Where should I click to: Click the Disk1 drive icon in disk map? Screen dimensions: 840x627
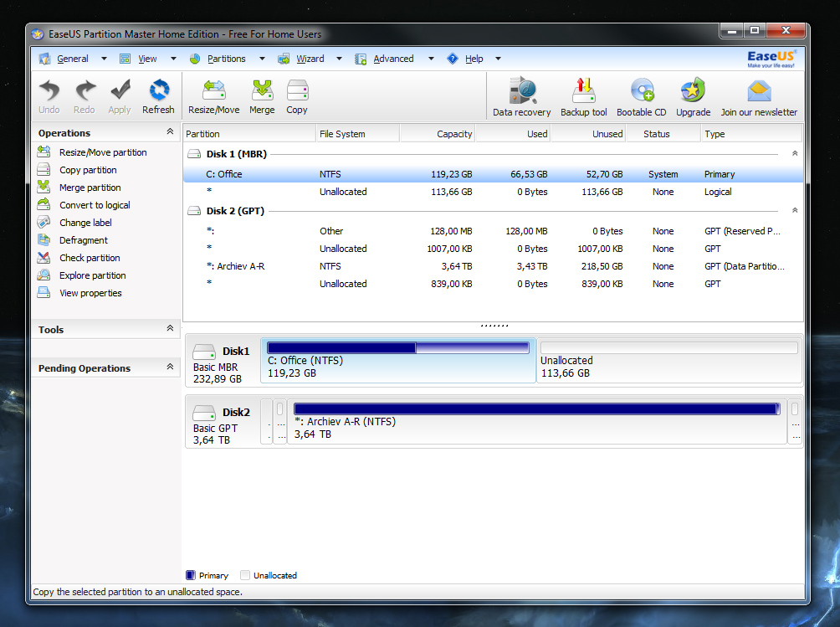pyautogui.click(x=203, y=352)
